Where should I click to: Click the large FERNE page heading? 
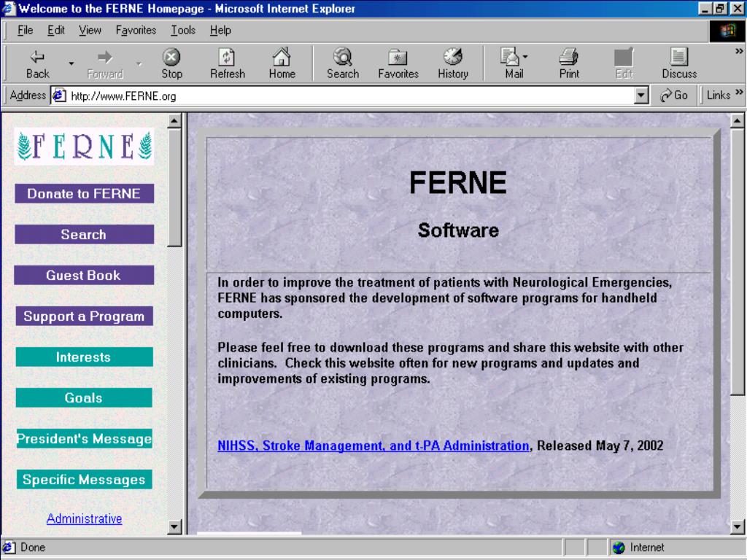(458, 182)
